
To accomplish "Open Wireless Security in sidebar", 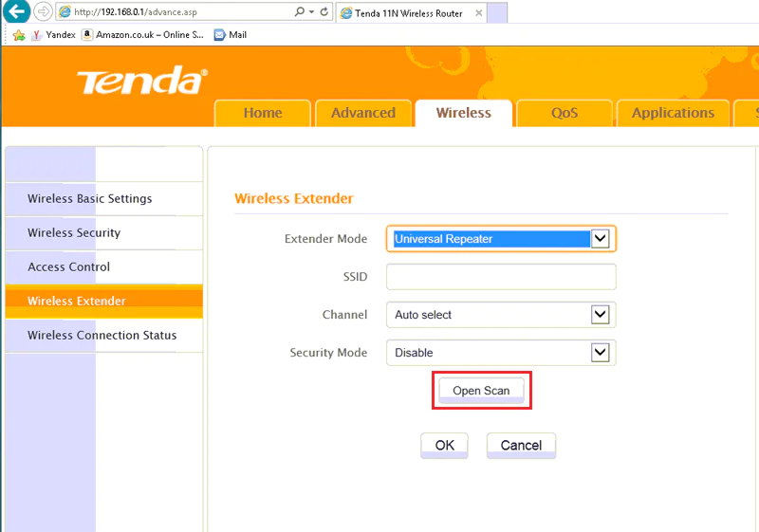I will [x=104, y=232].
